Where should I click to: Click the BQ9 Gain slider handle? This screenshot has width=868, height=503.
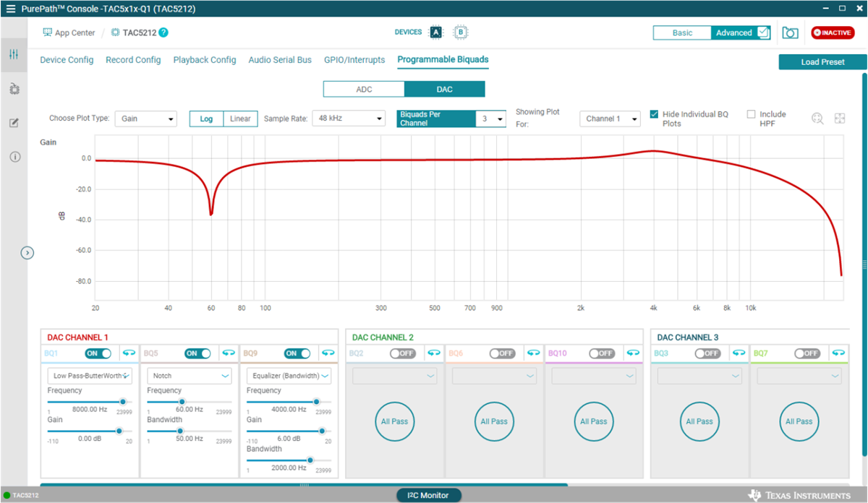[322, 431]
